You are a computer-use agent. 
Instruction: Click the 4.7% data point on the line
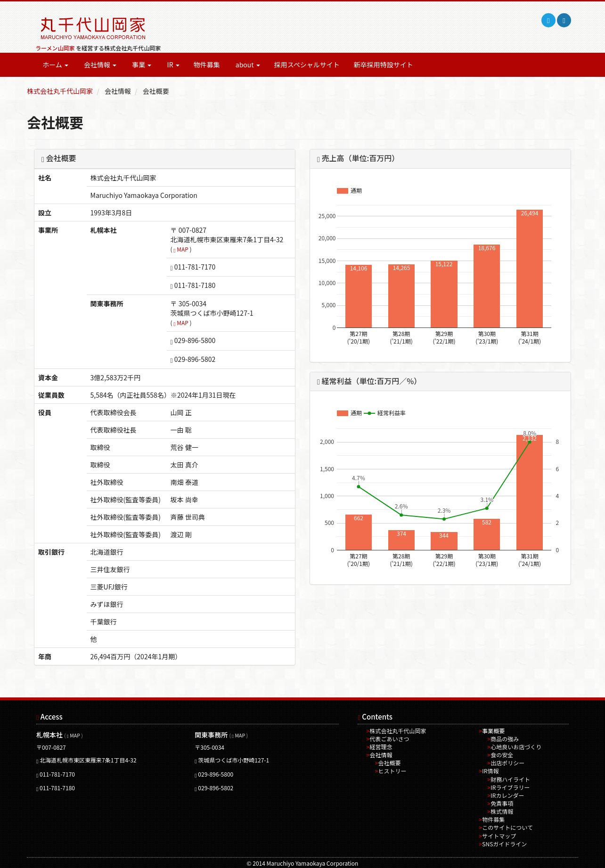click(x=359, y=487)
